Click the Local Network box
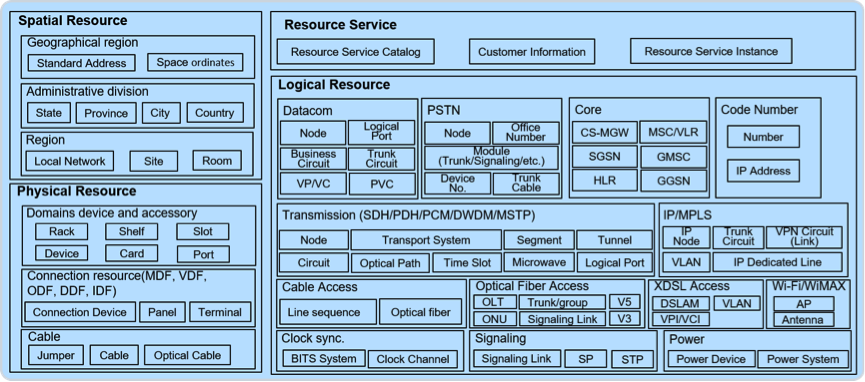The height and width of the screenshot is (382, 865). pyautogui.click(x=70, y=161)
